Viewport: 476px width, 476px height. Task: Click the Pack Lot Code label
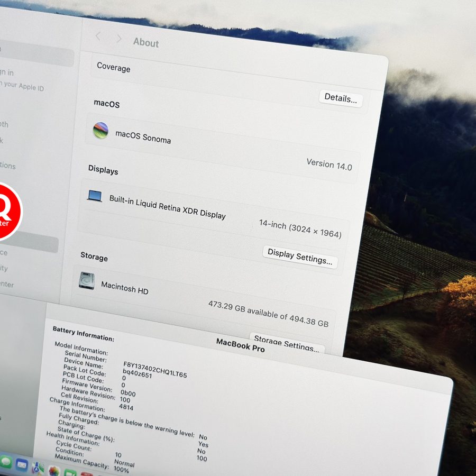(85, 371)
